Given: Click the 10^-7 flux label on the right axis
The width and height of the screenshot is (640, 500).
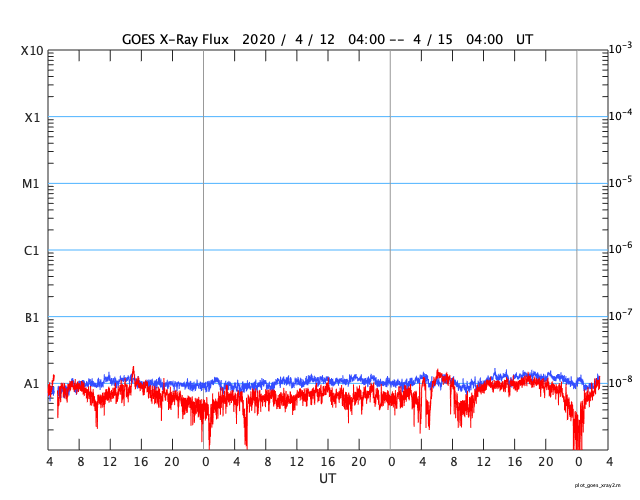Looking at the screenshot, I should [x=621, y=315].
